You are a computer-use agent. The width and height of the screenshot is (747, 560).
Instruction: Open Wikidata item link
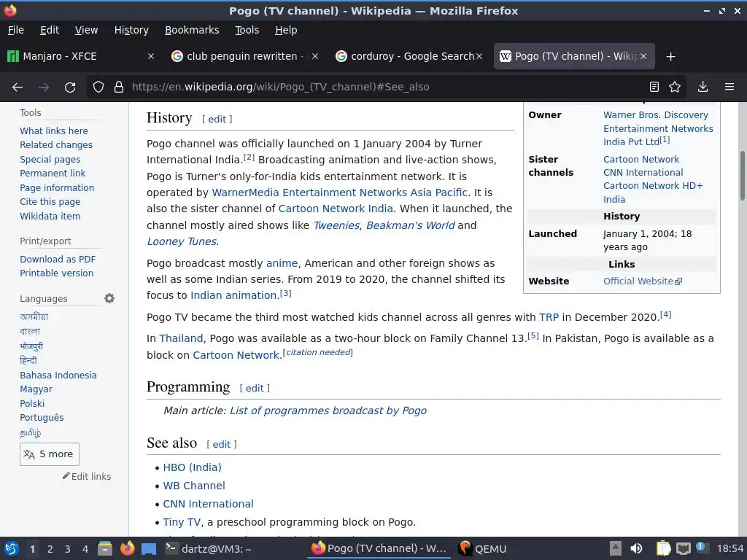pyautogui.click(x=50, y=216)
